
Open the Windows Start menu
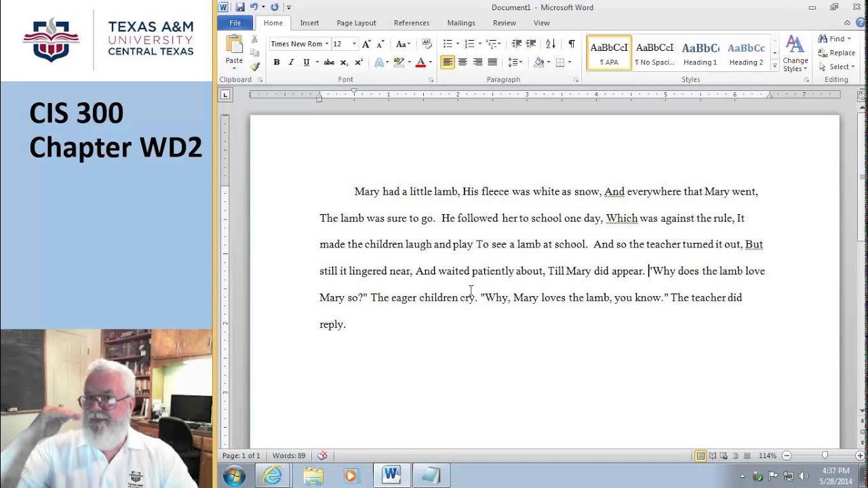point(234,475)
